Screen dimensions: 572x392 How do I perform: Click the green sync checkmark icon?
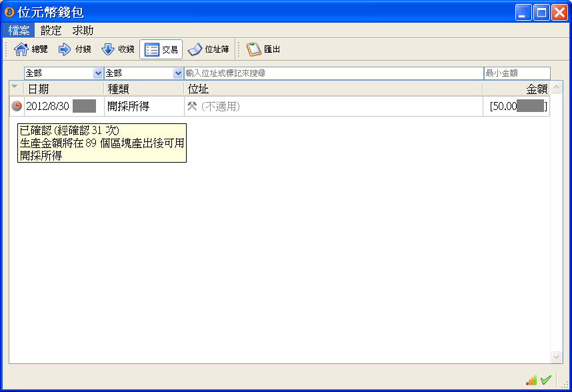pos(546,380)
